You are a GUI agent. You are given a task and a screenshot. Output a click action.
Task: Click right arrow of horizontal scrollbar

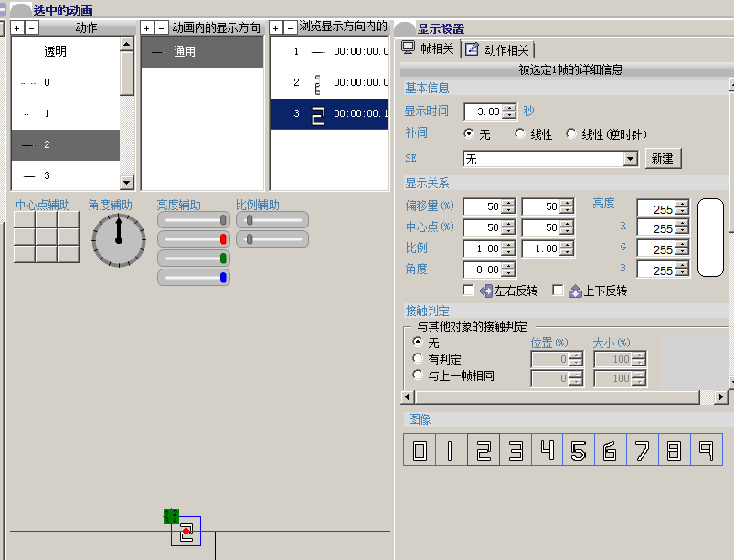721,397
